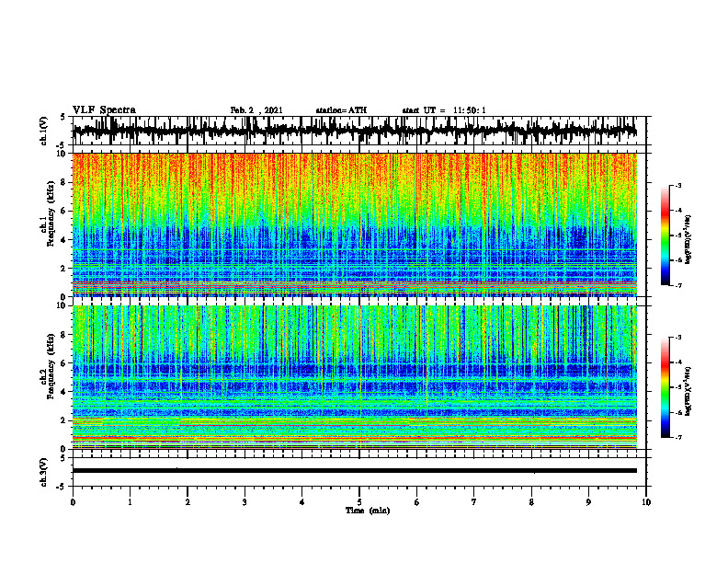
Task: Click the "-5" tick on ch.1(V) axis
Action: coord(62,145)
